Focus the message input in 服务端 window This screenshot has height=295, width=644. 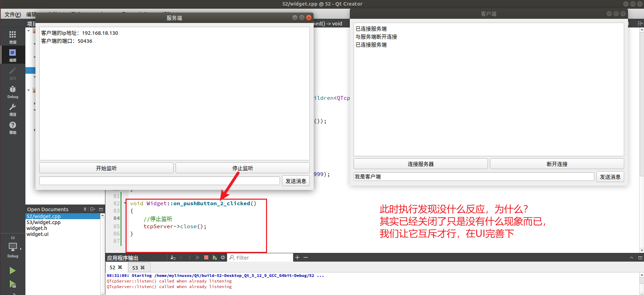pyautogui.click(x=160, y=181)
